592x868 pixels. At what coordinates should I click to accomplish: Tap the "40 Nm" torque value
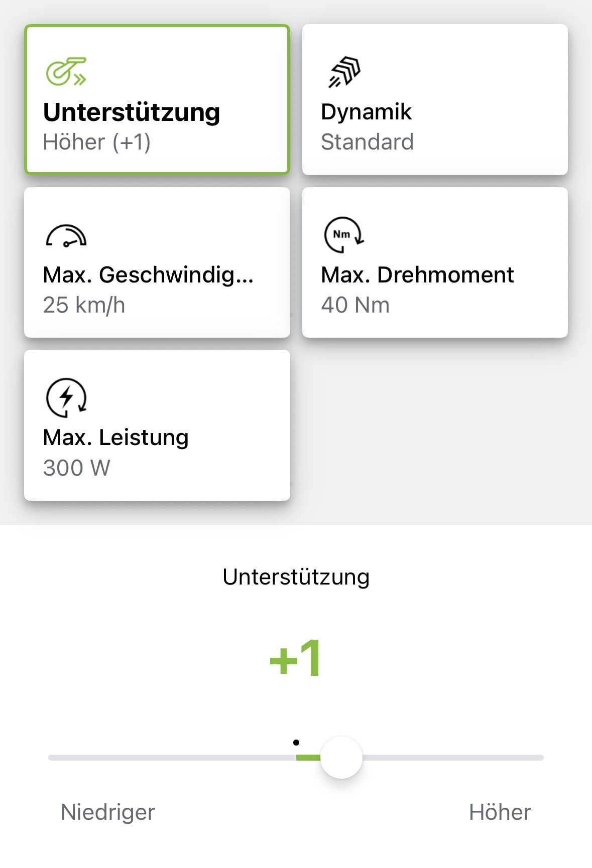click(355, 305)
